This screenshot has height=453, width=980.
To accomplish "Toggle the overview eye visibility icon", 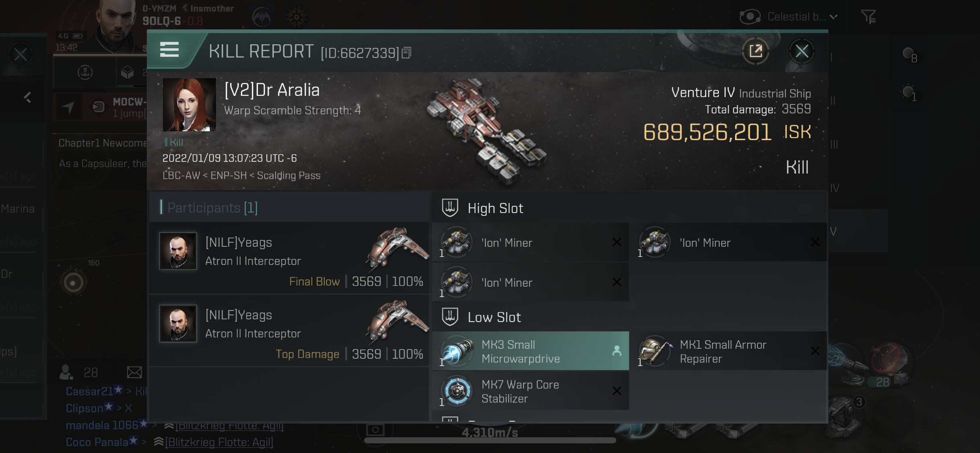I will [750, 17].
